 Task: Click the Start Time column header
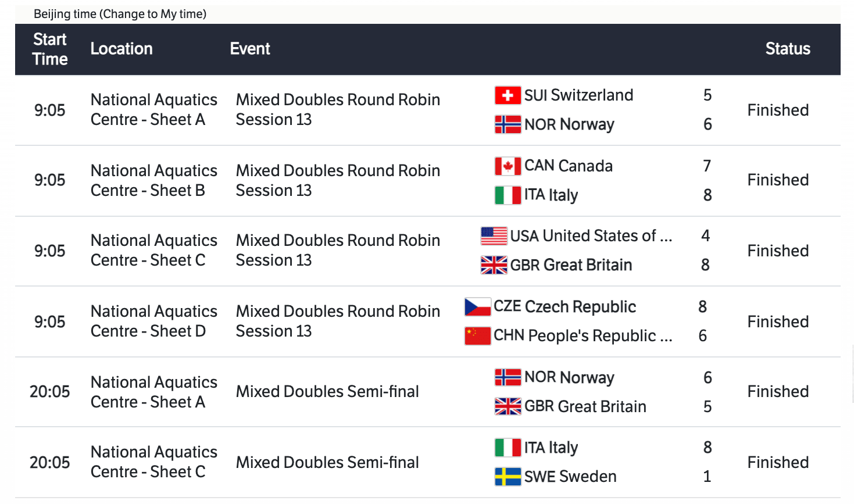[50, 49]
